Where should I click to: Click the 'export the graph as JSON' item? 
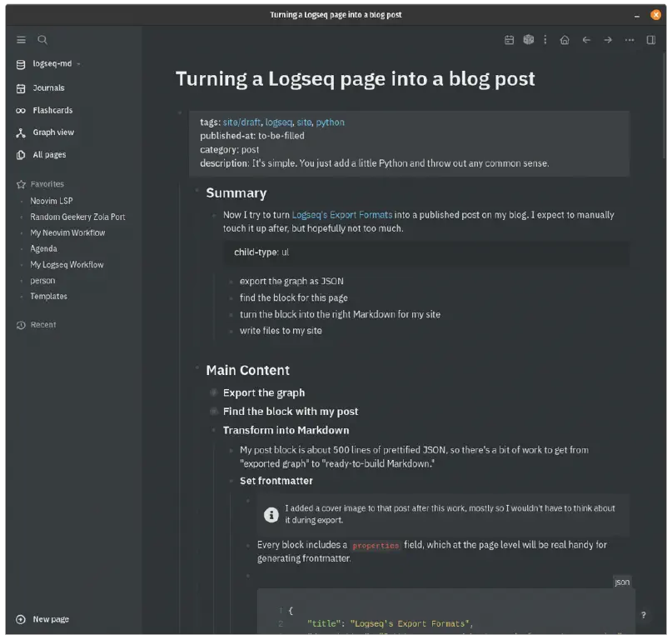point(291,282)
